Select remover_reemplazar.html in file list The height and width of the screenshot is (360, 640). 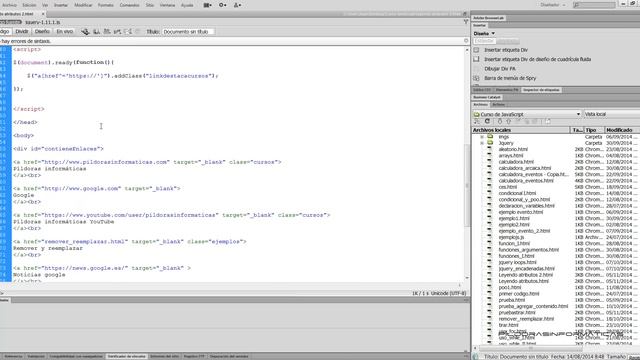click(x=526, y=319)
